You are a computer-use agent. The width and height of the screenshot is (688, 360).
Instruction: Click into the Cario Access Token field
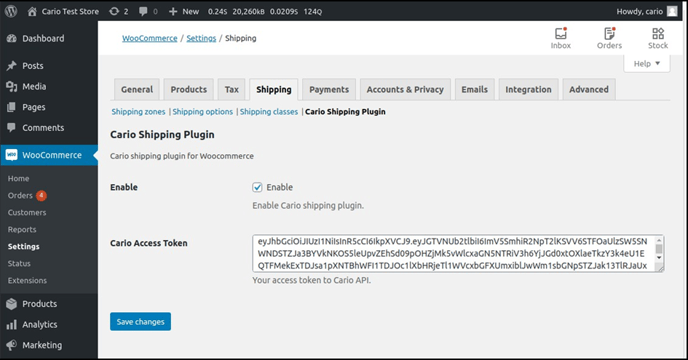[x=455, y=253]
